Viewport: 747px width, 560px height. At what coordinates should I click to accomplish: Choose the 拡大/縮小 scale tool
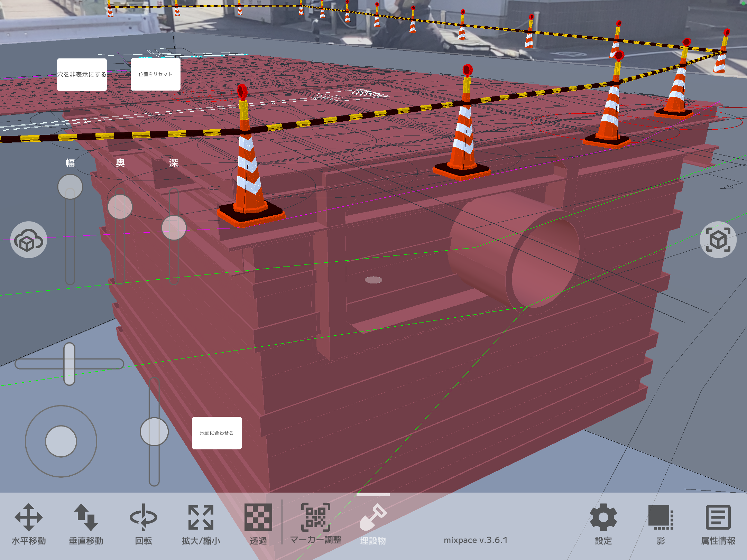pos(201,524)
